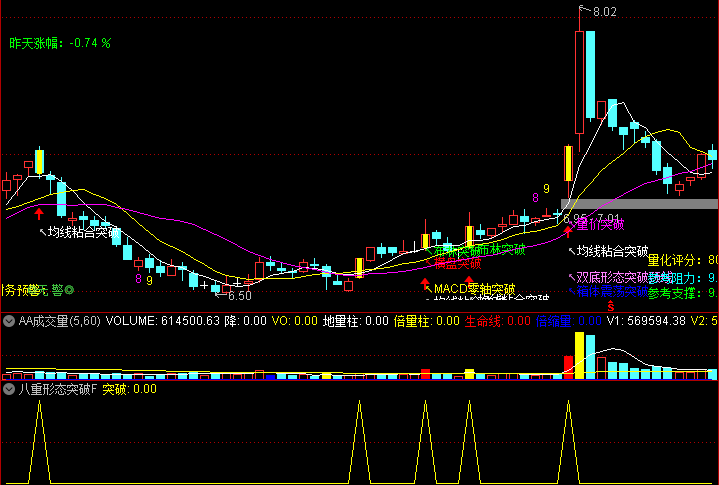Click the 降: 0.00 readout
Viewport: 719px width, 485px height.
coord(245,321)
